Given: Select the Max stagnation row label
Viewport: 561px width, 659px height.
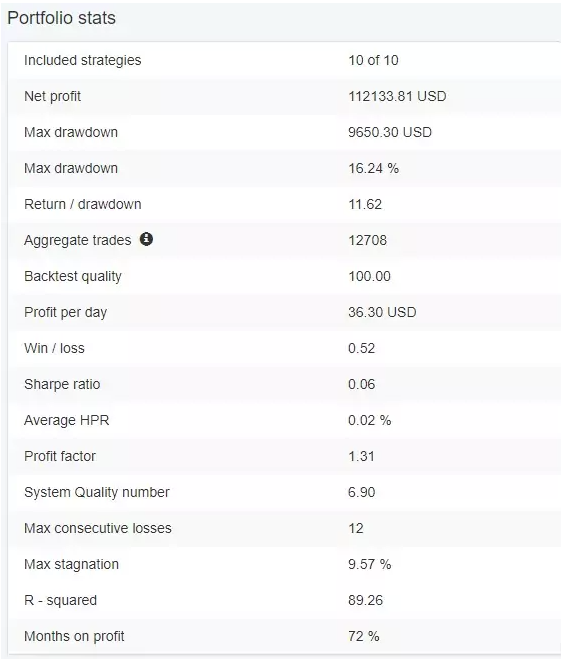Looking at the screenshot, I should [71, 564].
